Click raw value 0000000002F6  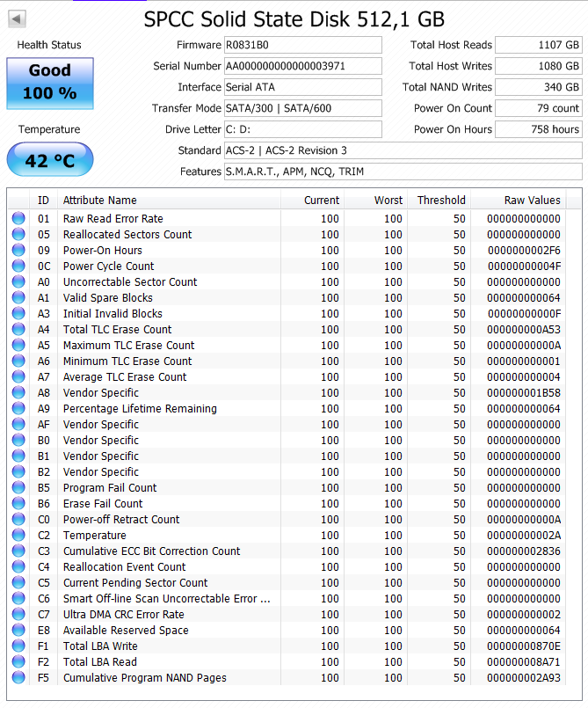(x=524, y=250)
